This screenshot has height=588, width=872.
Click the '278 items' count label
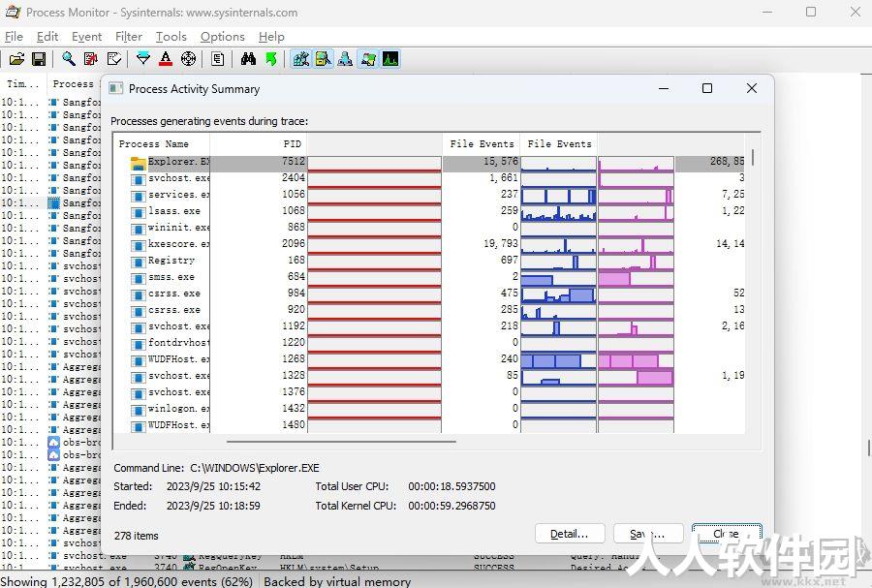pyautogui.click(x=137, y=536)
